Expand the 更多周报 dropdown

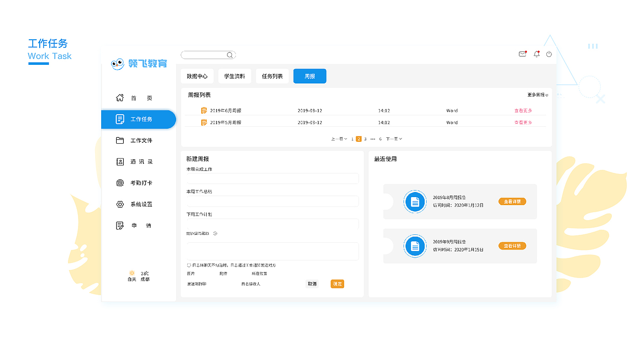pyautogui.click(x=534, y=95)
